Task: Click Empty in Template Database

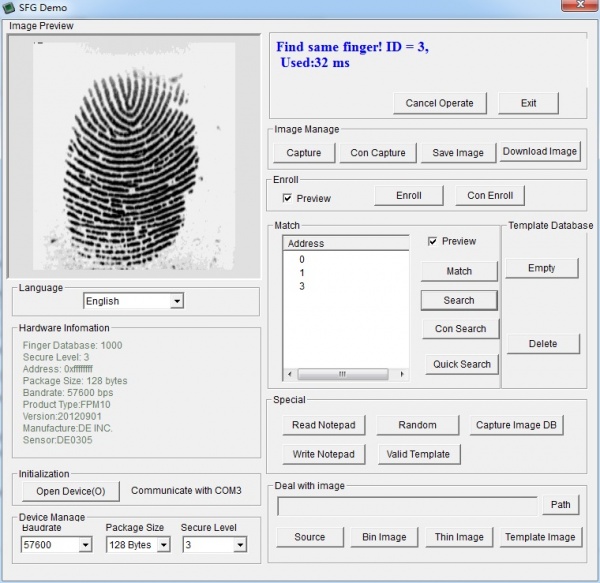Action: coord(541,268)
